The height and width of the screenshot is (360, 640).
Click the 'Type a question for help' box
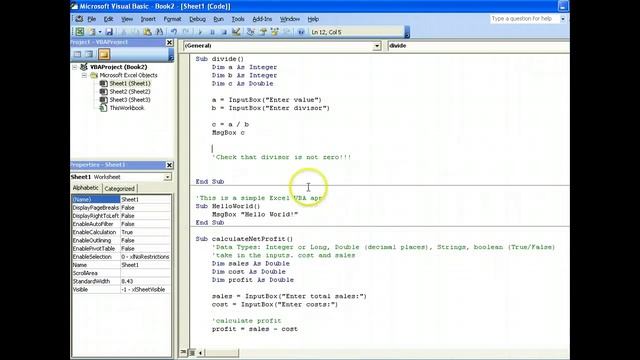524,19
